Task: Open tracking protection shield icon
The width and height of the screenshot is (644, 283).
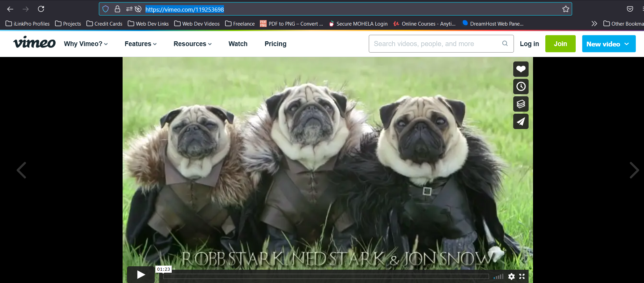Action: [106, 9]
